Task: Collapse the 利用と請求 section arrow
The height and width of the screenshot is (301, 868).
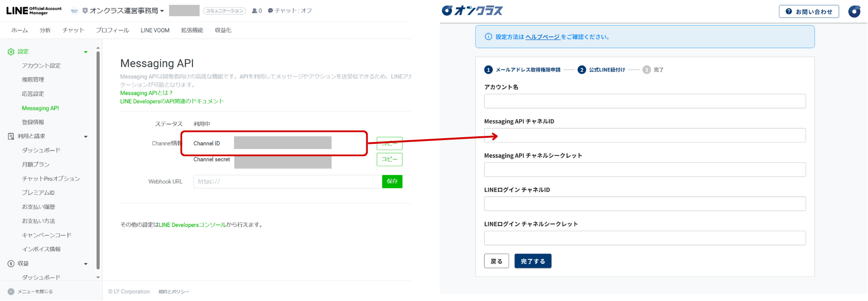Action: [86, 137]
